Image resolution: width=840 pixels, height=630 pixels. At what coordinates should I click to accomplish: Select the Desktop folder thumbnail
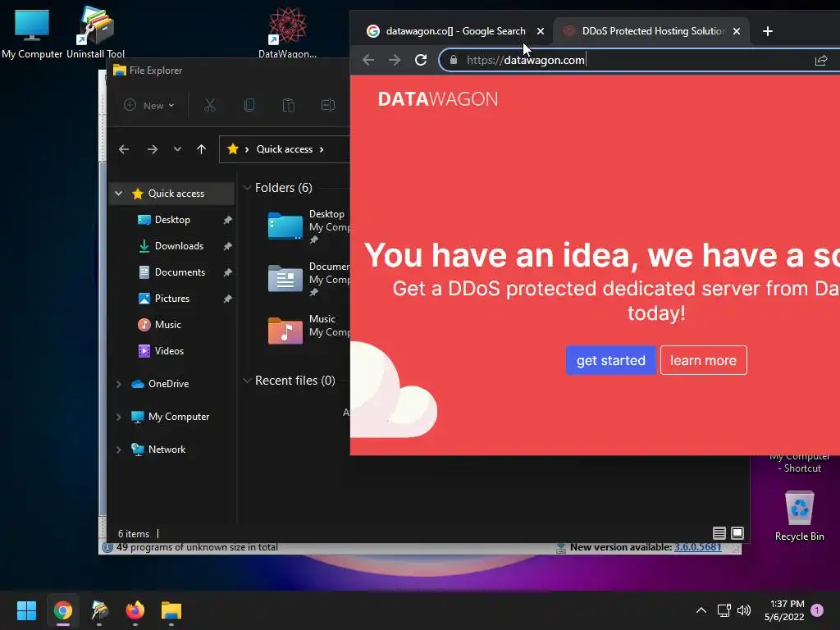pos(285,226)
